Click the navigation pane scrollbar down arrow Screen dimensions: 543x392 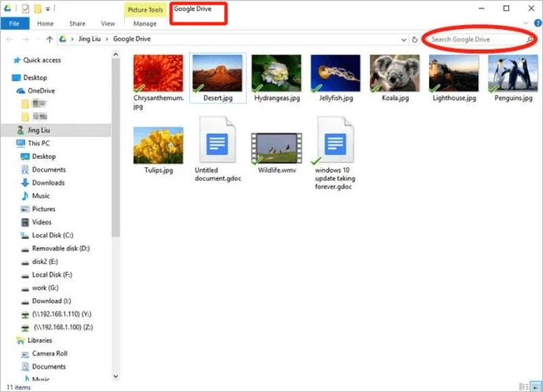(115, 376)
